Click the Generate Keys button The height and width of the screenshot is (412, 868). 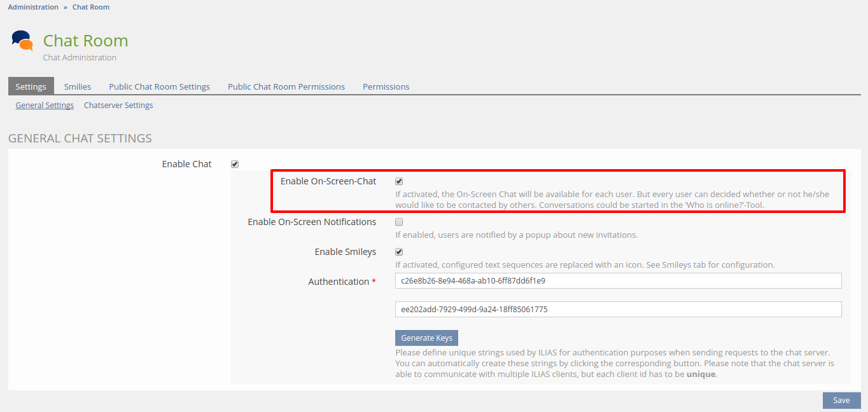click(x=426, y=338)
